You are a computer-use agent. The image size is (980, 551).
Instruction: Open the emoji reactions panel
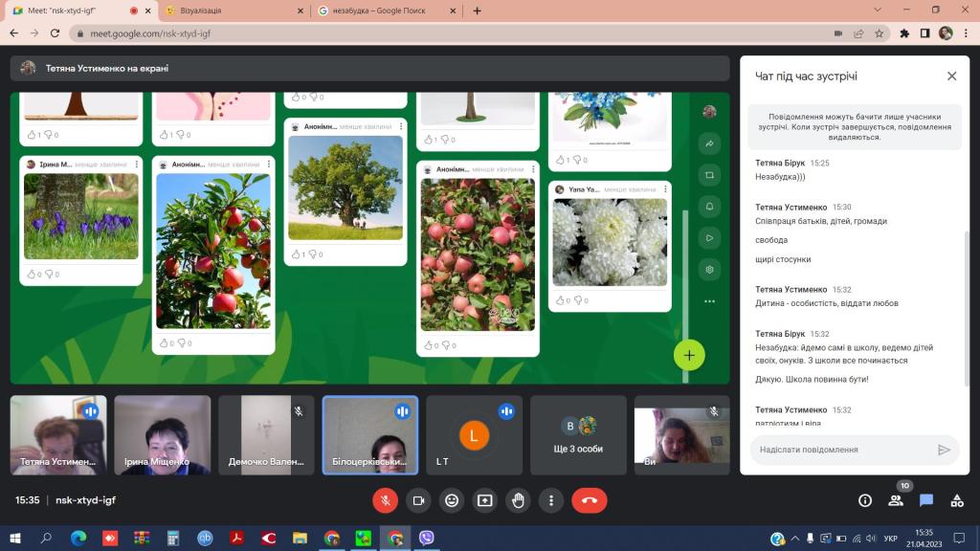click(x=452, y=500)
